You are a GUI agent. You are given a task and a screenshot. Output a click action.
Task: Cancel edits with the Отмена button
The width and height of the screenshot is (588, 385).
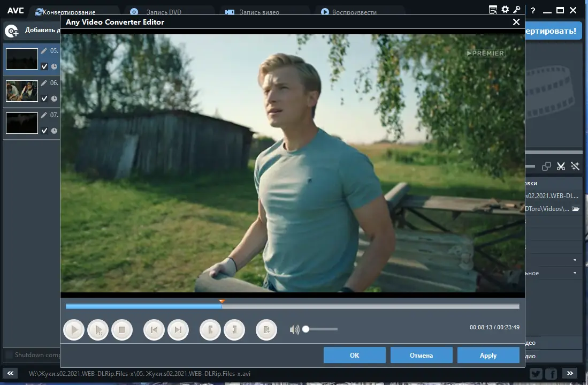tap(421, 355)
